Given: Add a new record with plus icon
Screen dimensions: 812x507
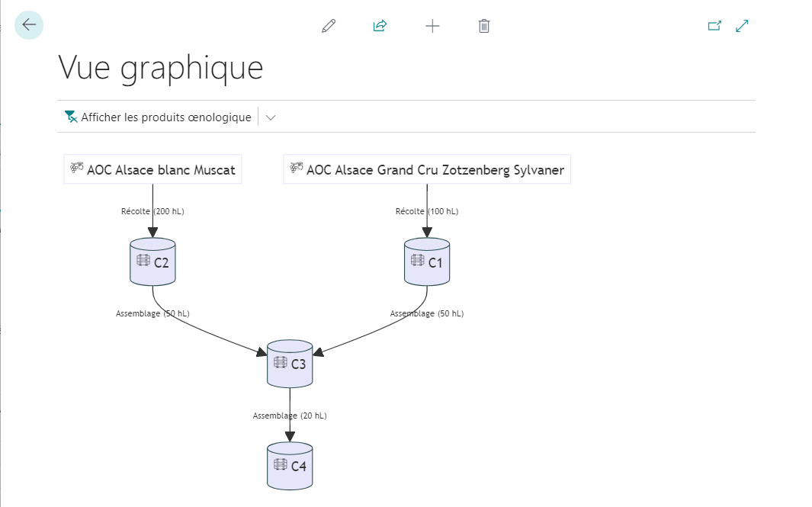Looking at the screenshot, I should [432, 26].
